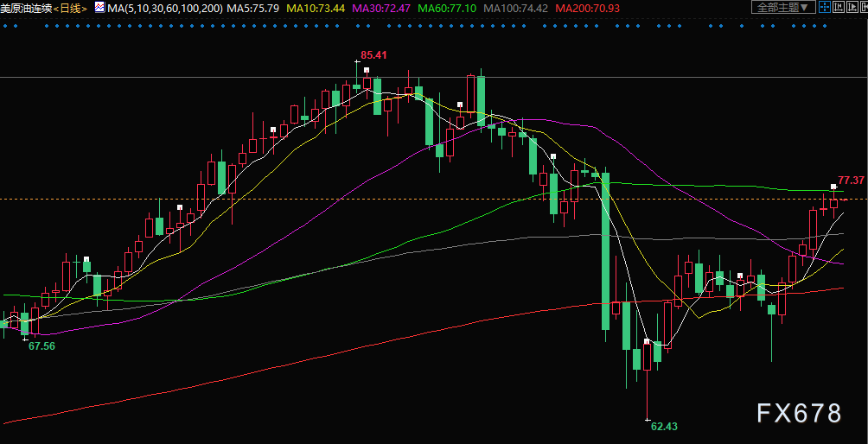Viewport: 868px width, 444px height.
Task: Click the 62.43 low price label
Action: click(664, 427)
